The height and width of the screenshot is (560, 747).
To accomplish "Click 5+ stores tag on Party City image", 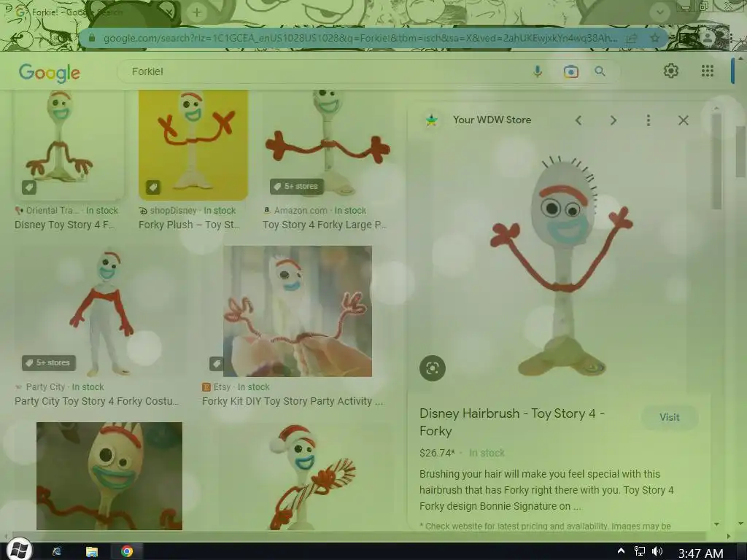I will [49, 363].
